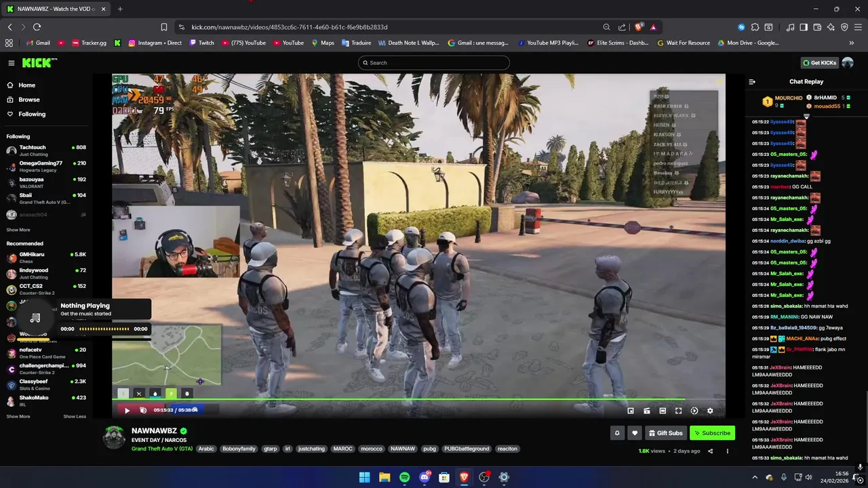This screenshot has height=488, width=868.
Task: Reload the page
Action: tap(37, 27)
